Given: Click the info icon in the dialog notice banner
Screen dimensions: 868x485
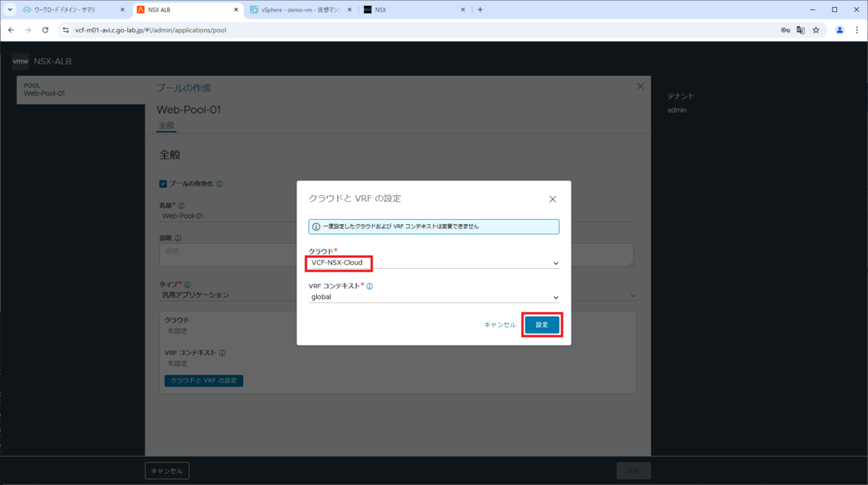Looking at the screenshot, I should (x=316, y=226).
